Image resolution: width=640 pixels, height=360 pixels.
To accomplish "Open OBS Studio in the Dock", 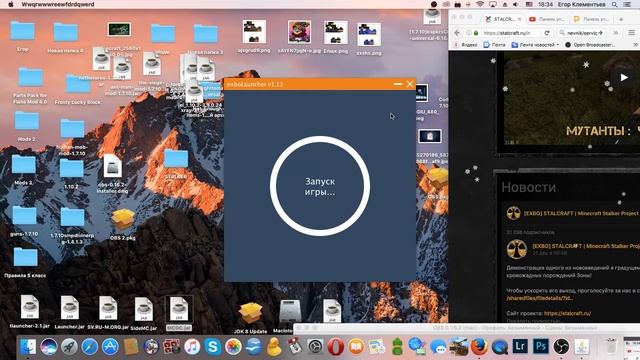I will [561, 347].
